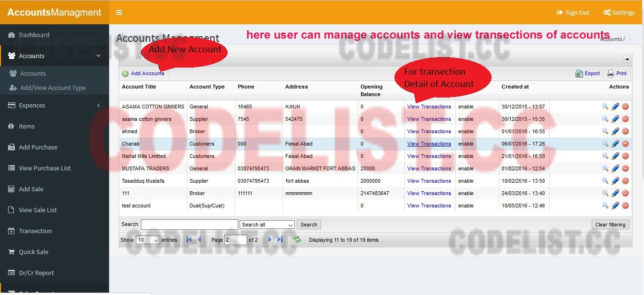644x295 pixels.
Task: Delete the Chanab account
Action: (x=625, y=144)
